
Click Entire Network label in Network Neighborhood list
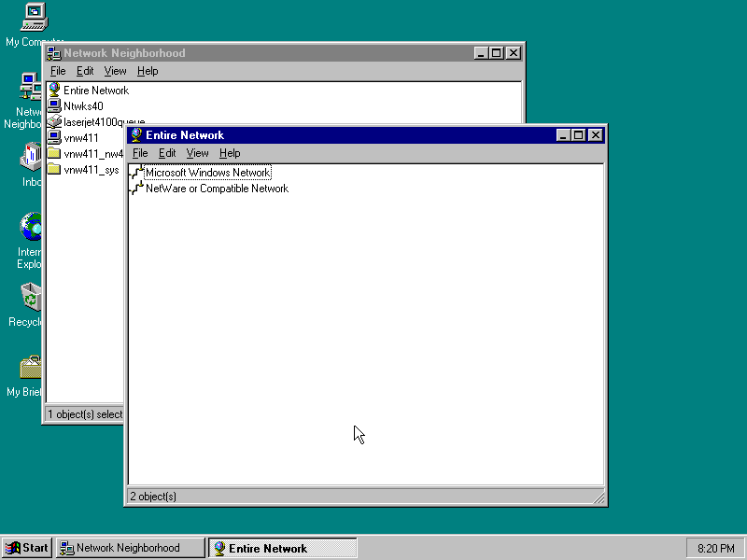click(x=96, y=91)
